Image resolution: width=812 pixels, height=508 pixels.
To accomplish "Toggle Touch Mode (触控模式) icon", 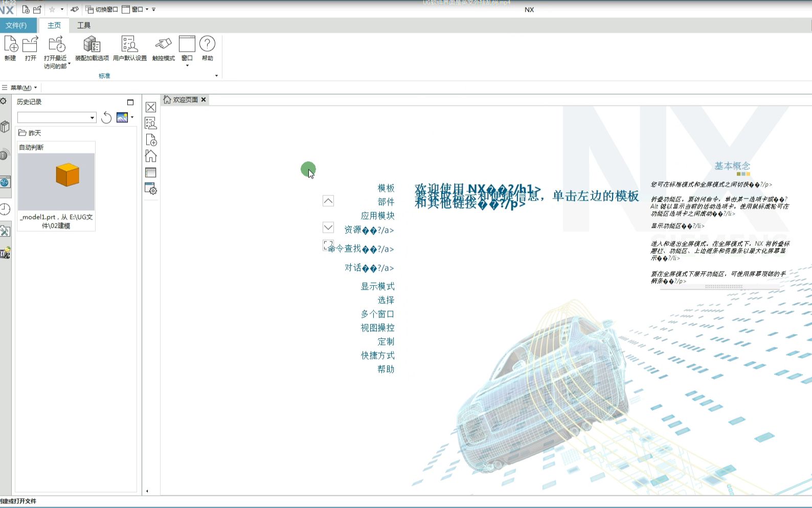I will coord(164,44).
